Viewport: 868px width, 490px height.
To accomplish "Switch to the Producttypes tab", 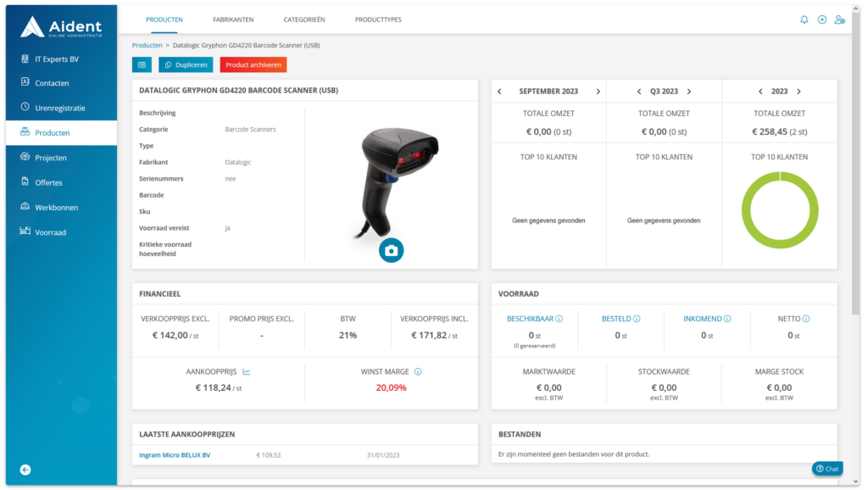I will pyautogui.click(x=378, y=19).
